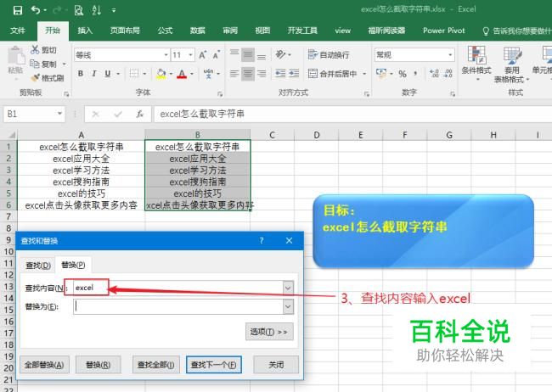This screenshot has height=392, width=552.
Task: Select column D header
Action: 317,135
